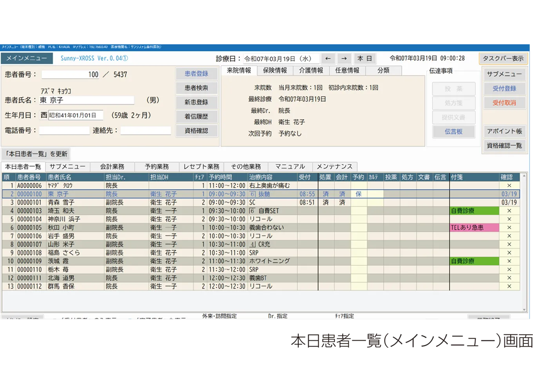The width and height of the screenshot is (533, 392).
Task: Switch to 任意情報 tab
Action: (347, 71)
